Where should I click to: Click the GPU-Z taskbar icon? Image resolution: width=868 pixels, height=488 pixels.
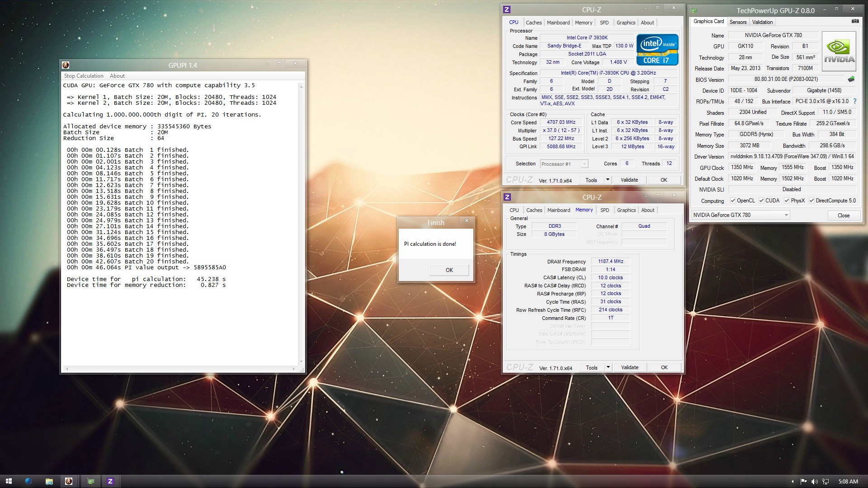91,481
